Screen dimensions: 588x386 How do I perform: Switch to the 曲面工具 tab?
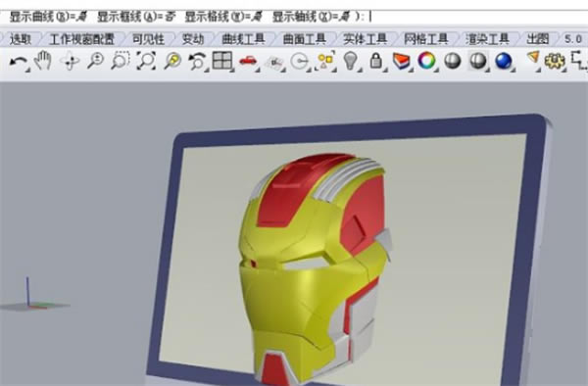(304, 39)
